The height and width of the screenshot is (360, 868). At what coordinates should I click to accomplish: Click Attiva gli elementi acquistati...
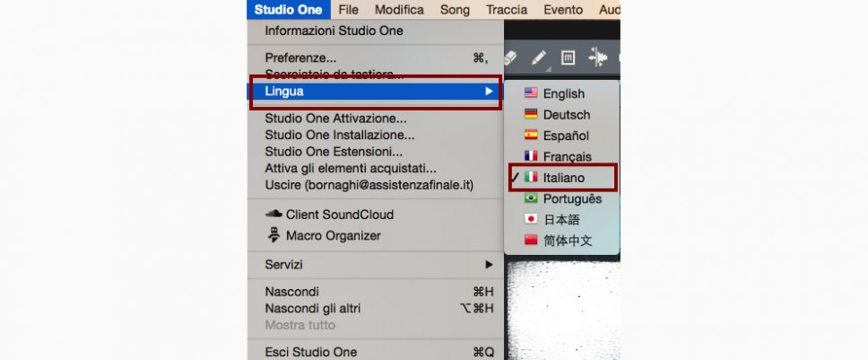(351, 168)
